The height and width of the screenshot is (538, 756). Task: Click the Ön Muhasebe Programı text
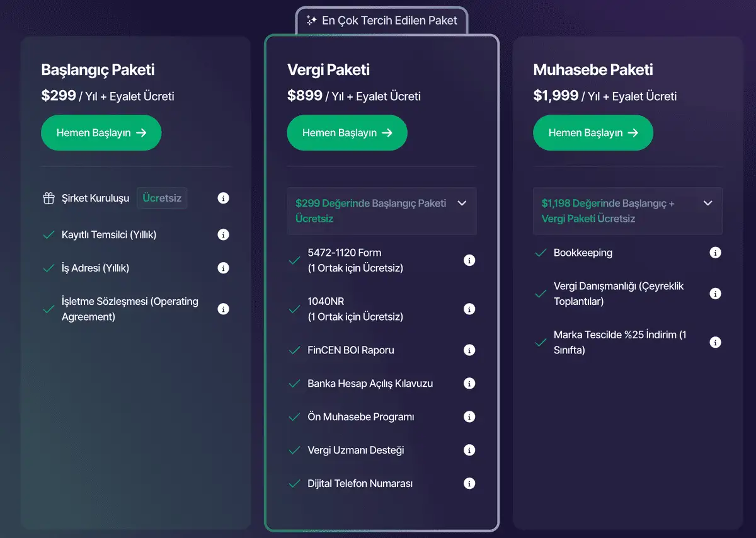(361, 416)
